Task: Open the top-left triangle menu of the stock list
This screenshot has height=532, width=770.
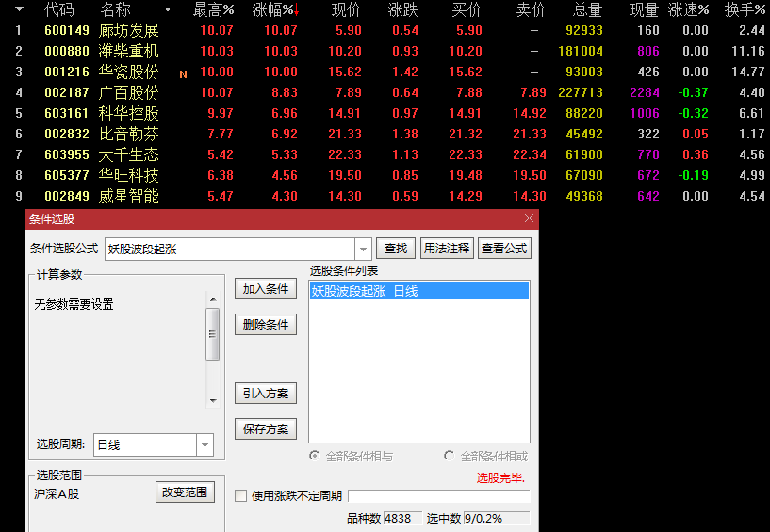Action: click(x=19, y=8)
